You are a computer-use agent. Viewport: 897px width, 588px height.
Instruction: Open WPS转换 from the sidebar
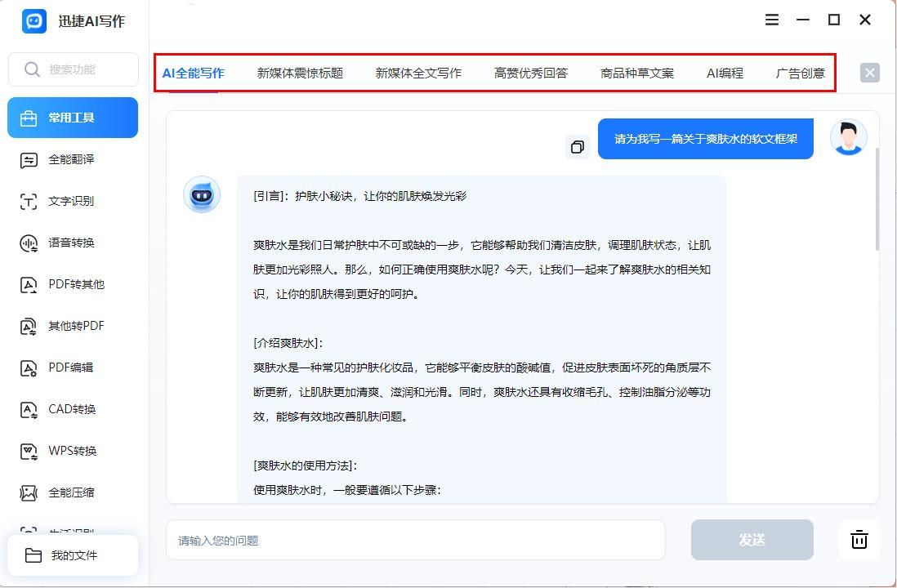tap(73, 452)
